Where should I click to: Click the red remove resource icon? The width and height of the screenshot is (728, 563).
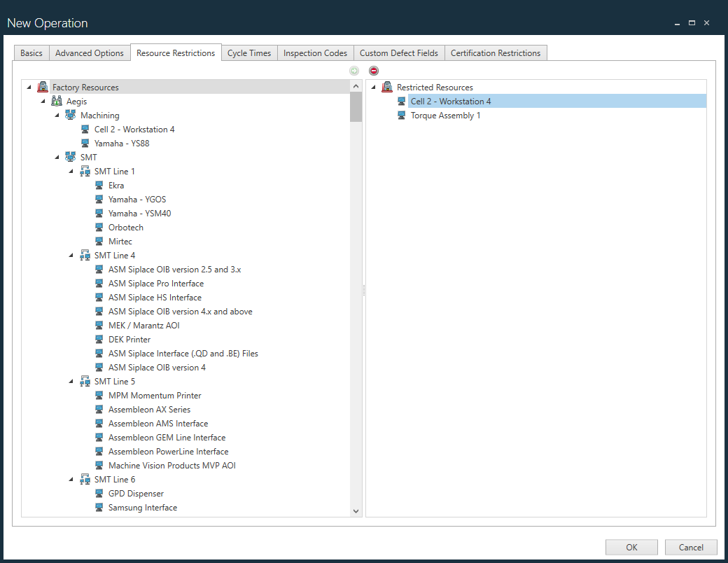pyautogui.click(x=374, y=70)
